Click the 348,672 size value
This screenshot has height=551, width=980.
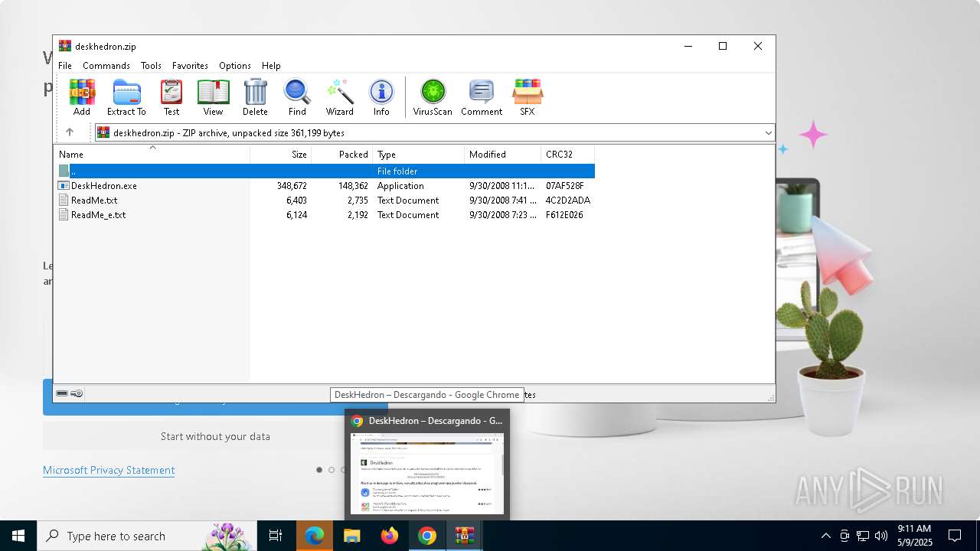[x=292, y=186]
